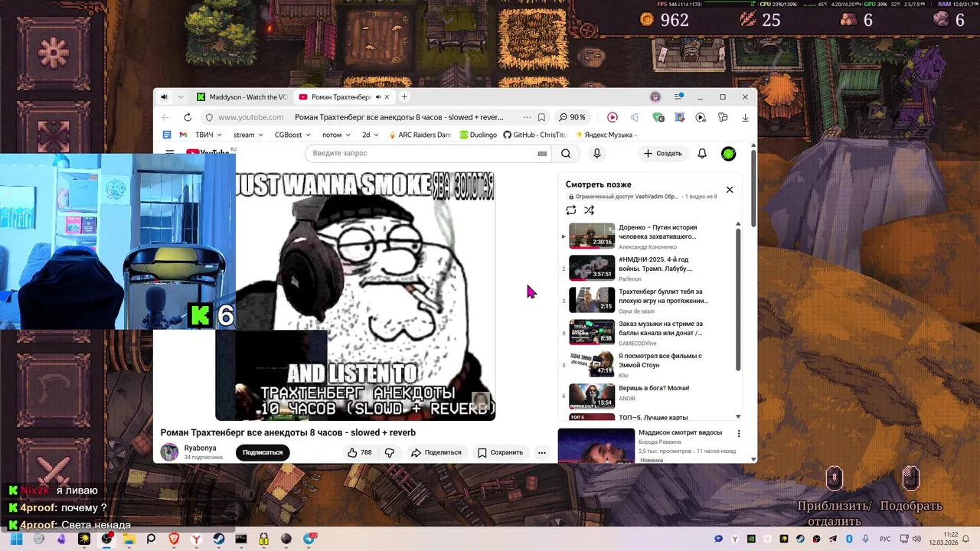Open the Duolingo bookmark
Screen dimensions: 980x551
479,135
